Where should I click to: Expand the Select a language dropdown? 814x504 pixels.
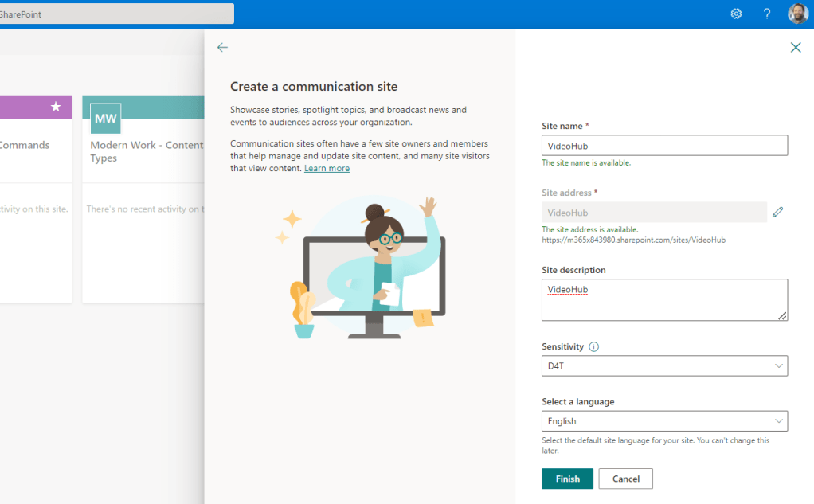[x=664, y=421]
